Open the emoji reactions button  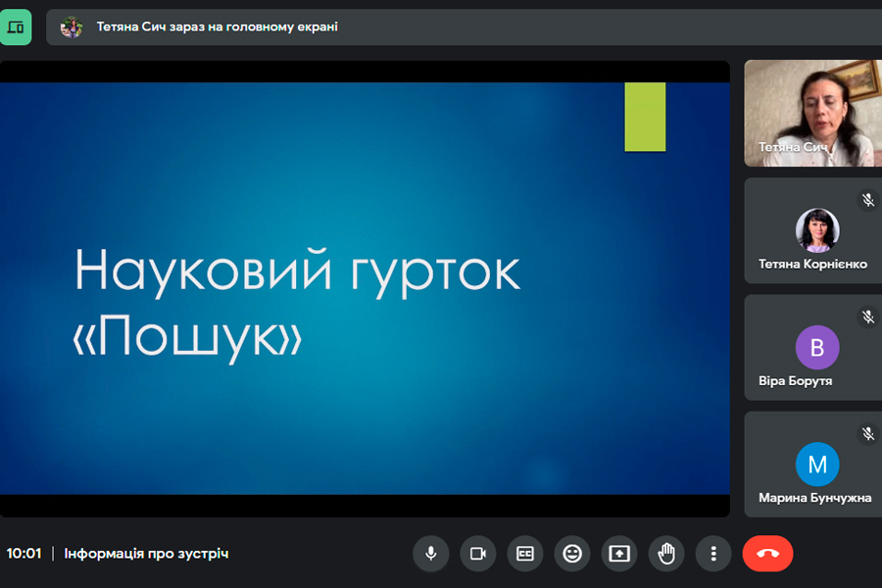point(572,554)
